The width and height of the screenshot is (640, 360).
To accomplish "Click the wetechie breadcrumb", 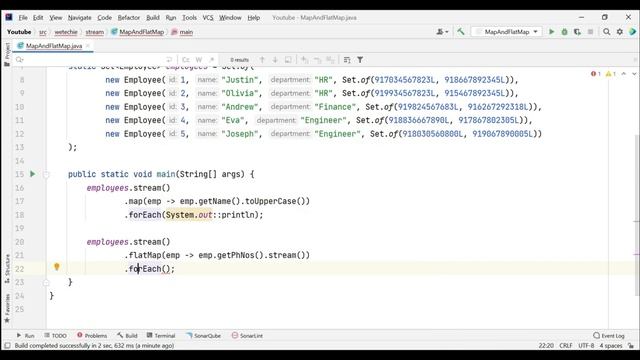I will pyautogui.click(x=66, y=32).
